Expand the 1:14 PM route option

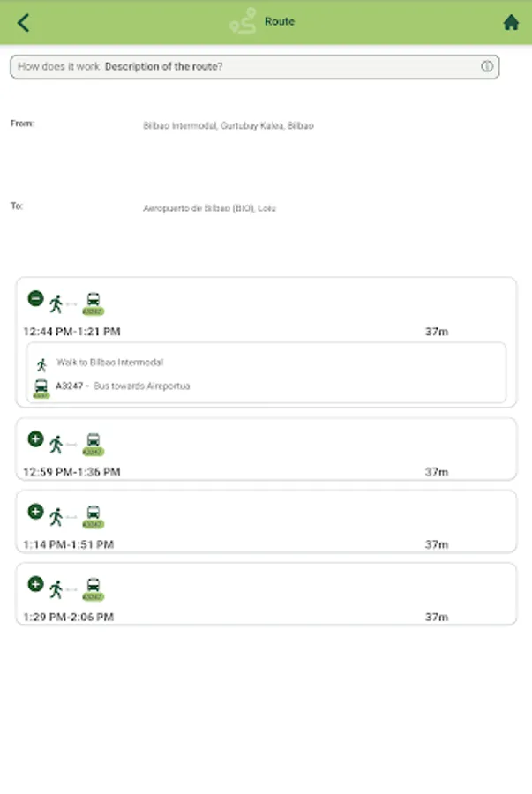pyautogui.click(x=35, y=511)
